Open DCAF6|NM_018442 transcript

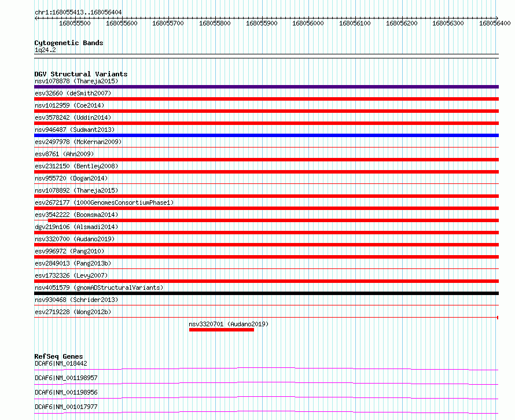click(x=61, y=363)
